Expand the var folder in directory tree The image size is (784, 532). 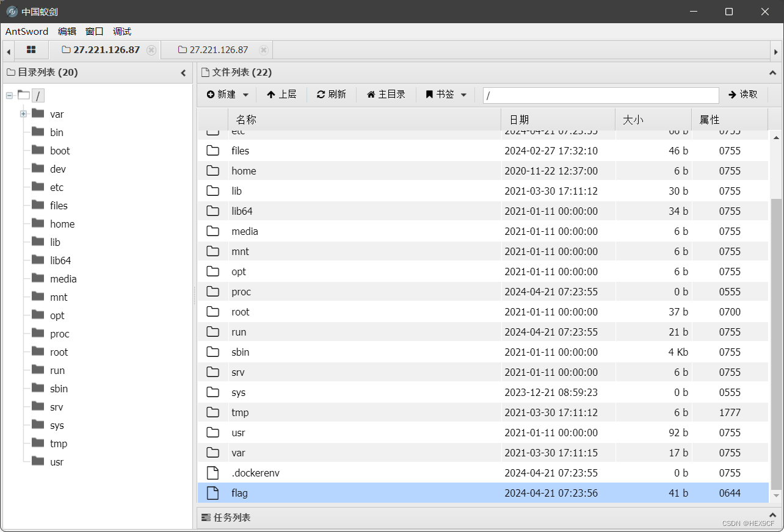click(x=23, y=113)
